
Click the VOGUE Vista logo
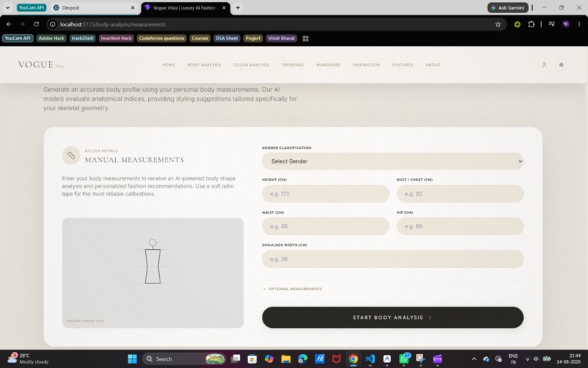pos(41,65)
